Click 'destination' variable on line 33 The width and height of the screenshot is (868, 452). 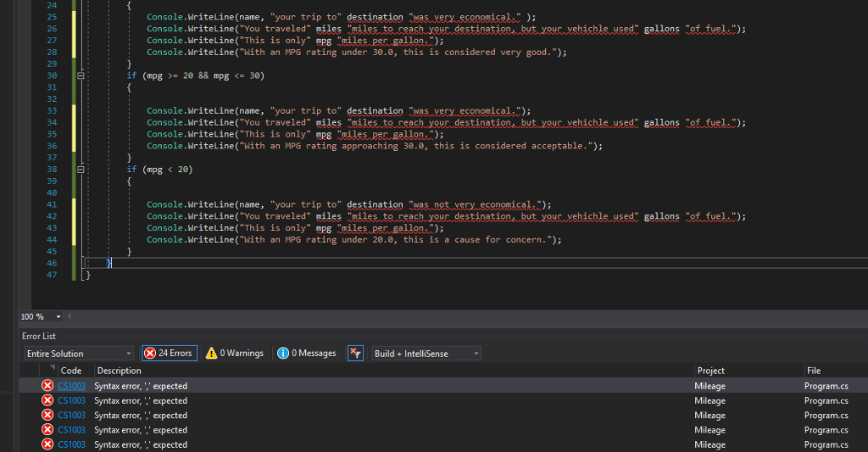tap(375, 111)
